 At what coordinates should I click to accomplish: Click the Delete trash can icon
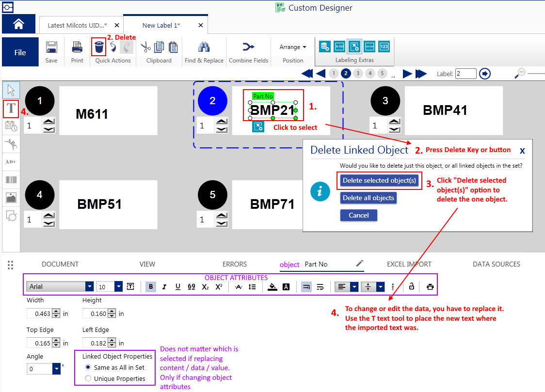(98, 47)
